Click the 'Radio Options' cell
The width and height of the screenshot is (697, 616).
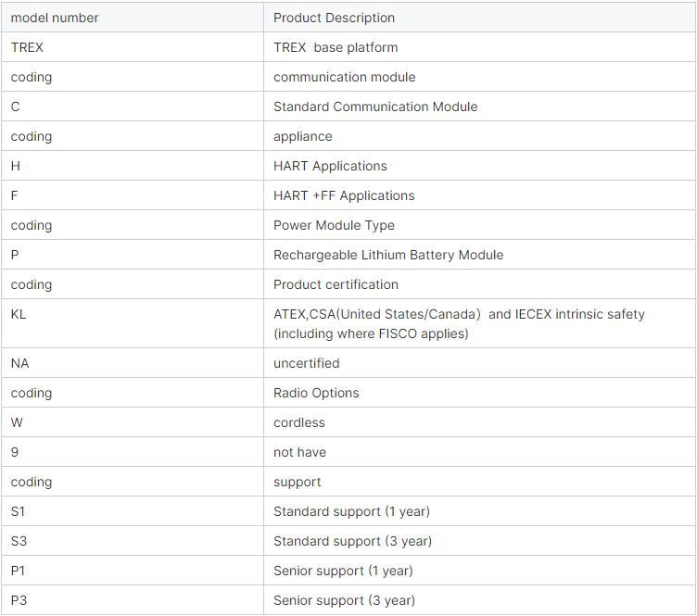click(x=316, y=393)
